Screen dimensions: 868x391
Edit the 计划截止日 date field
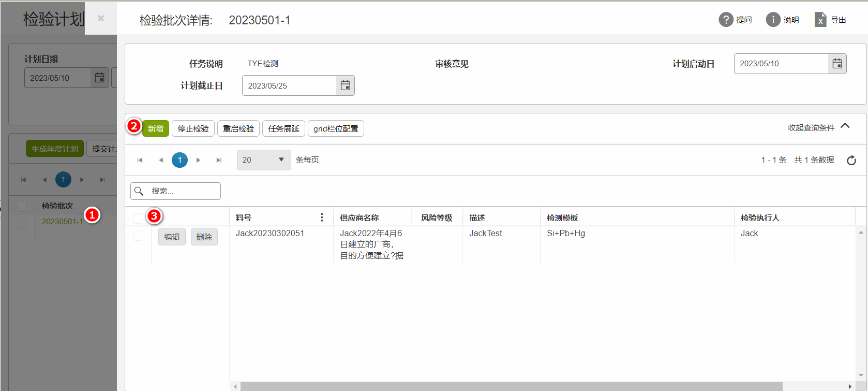(x=289, y=85)
